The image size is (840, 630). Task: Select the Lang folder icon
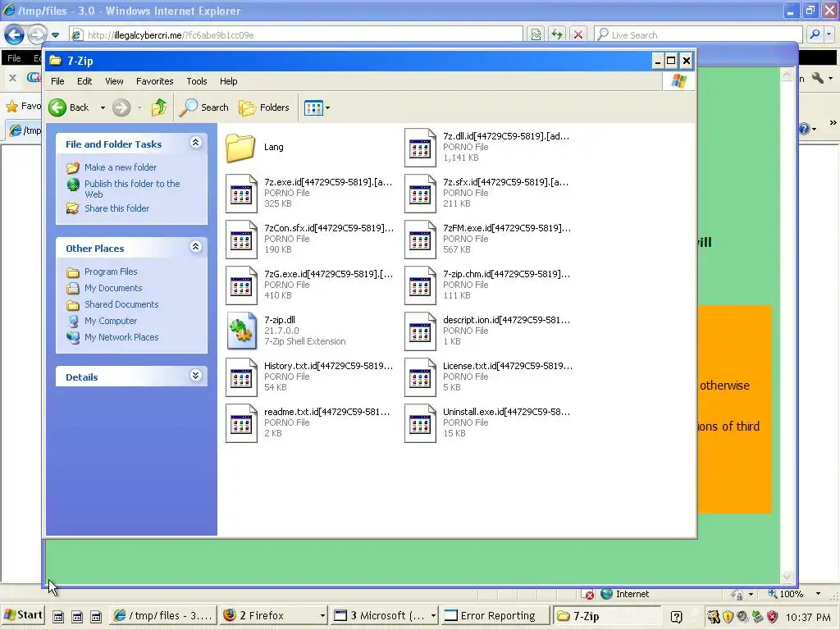(240, 148)
